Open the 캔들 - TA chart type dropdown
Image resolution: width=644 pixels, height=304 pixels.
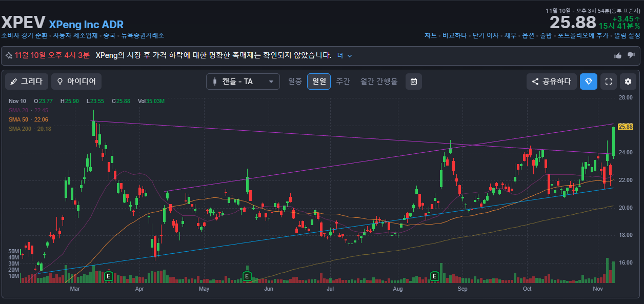click(243, 82)
